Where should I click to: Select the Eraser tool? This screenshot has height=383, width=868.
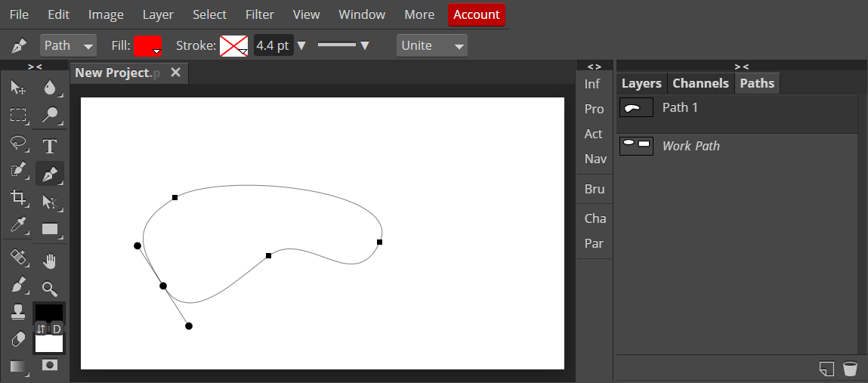18,338
